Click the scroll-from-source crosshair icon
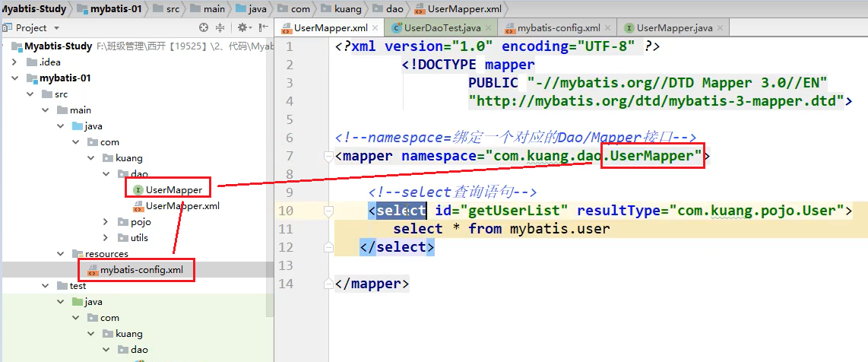The height and width of the screenshot is (362, 868). click(203, 27)
